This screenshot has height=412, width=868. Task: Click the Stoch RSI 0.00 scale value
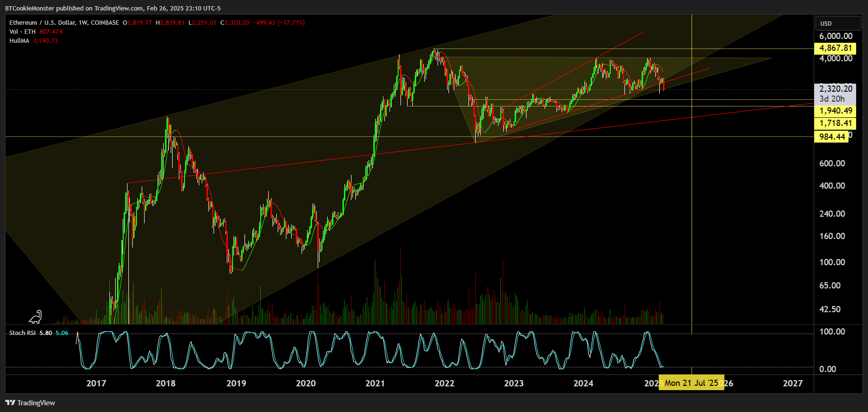click(828, 369)
